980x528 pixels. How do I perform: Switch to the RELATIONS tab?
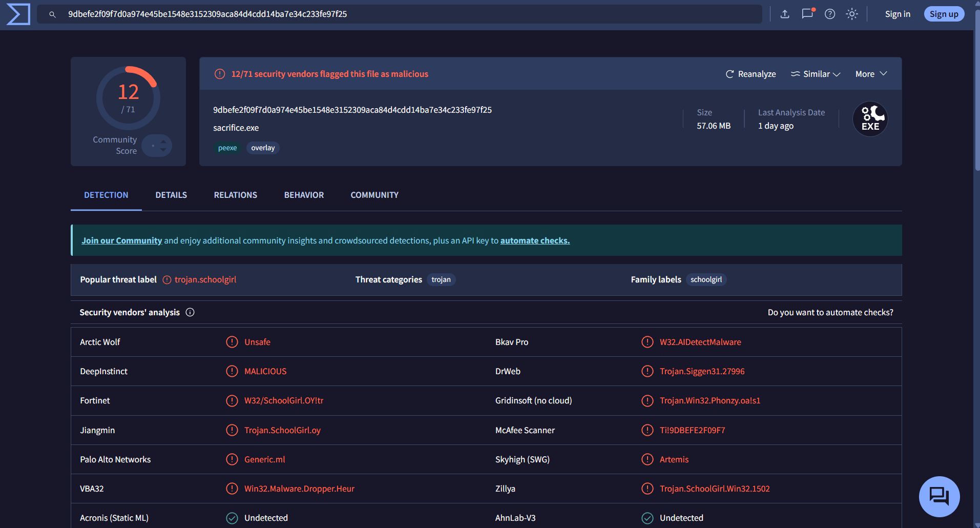[x=236, y=195]
